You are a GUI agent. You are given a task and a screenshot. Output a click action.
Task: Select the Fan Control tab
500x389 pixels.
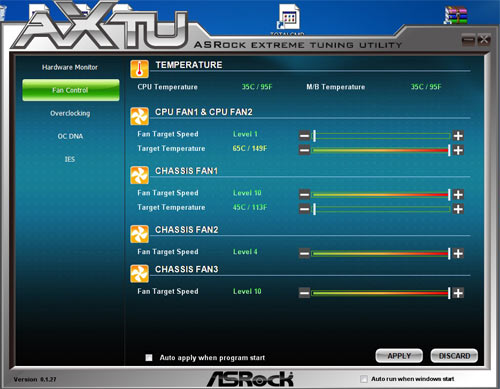[71, 90]
